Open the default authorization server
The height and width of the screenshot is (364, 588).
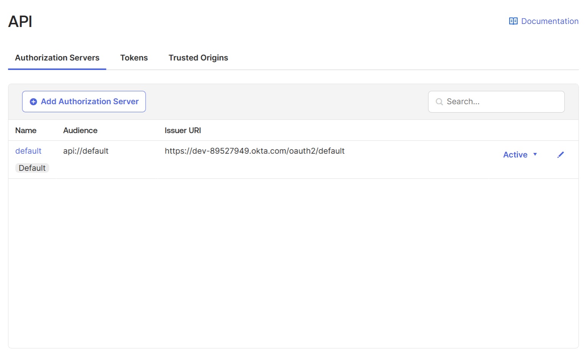pyautogui.click(x=28, y=151)
